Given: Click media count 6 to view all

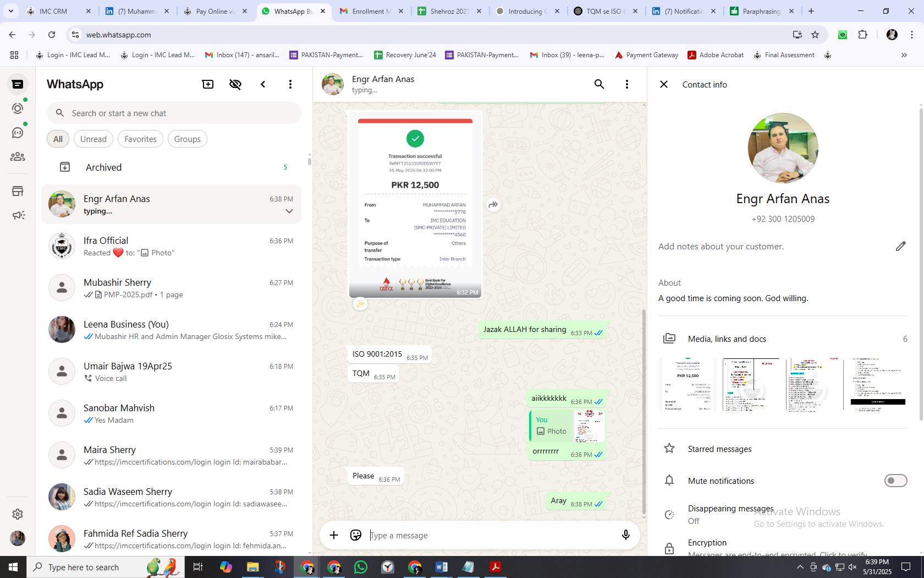Looking at the screenshot, I should tap(905, 339).
